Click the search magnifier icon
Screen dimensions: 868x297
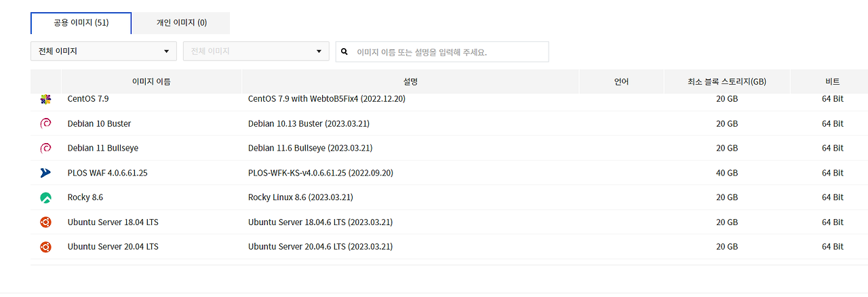pos(344,52)
